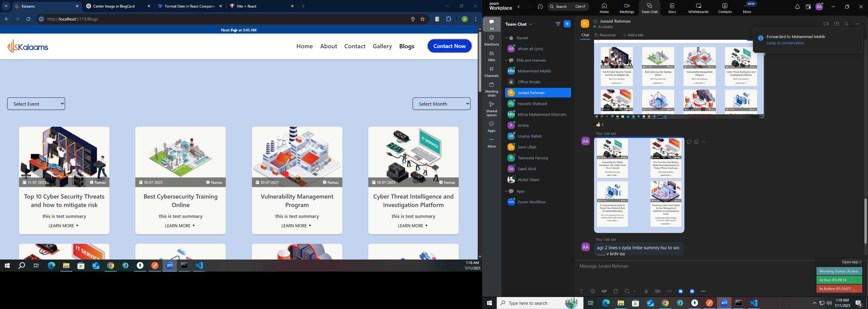868x309 pixels.
Task: Open the Select Month dropdown
Action: coord(442,104)
